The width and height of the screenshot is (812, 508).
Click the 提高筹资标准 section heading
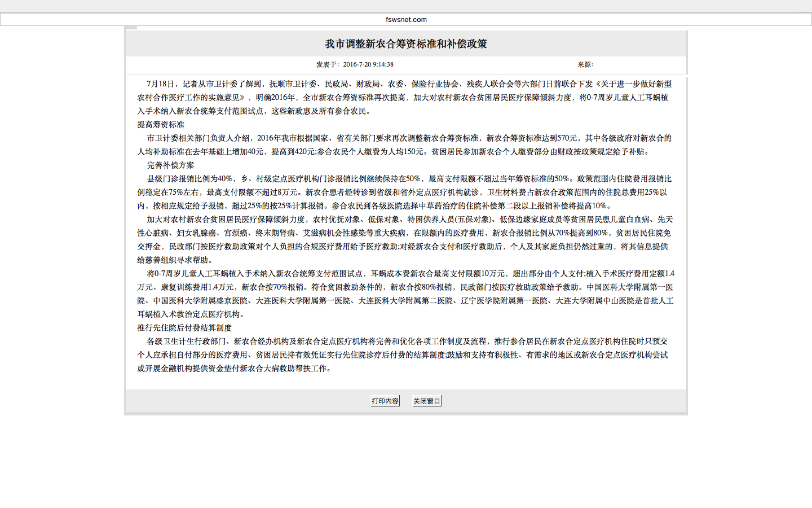click(161, 125)
